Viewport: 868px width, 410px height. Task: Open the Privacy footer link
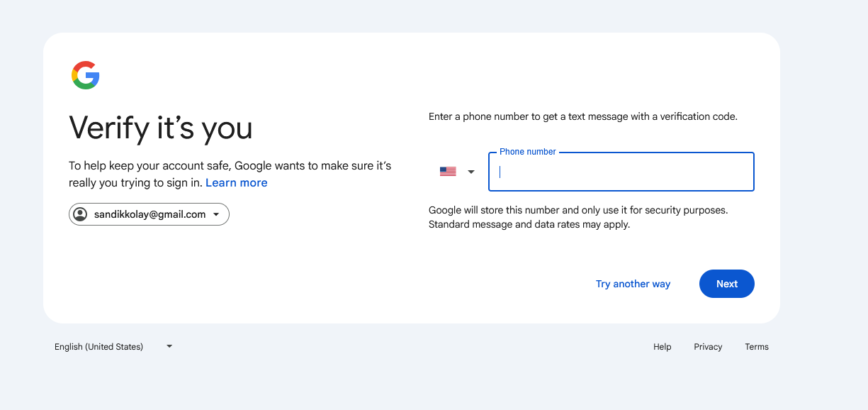(x=708, y=347)
